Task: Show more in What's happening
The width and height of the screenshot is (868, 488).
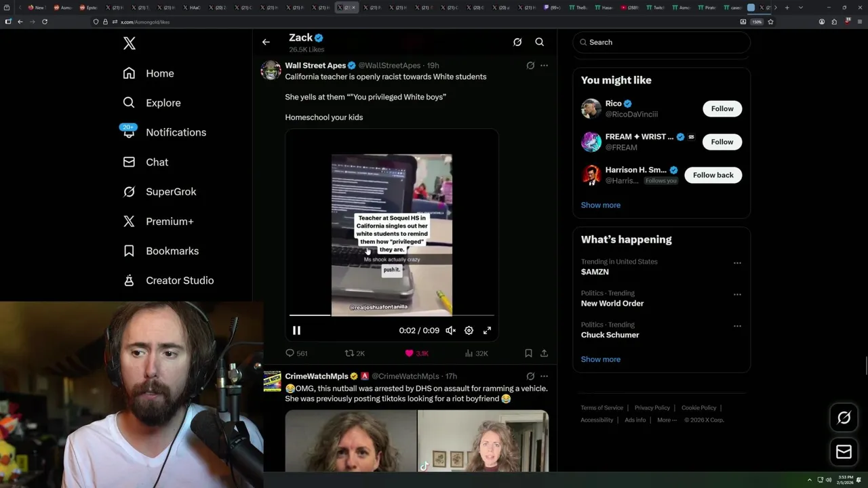Action: point(600,359)
